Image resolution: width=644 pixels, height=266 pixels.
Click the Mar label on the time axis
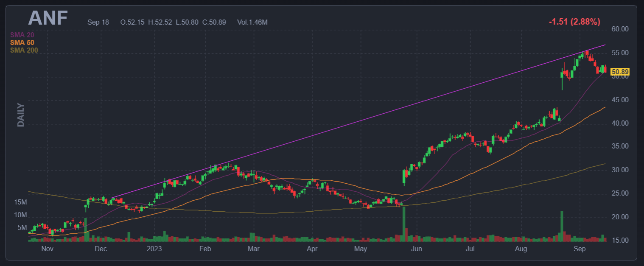(254, 249)
